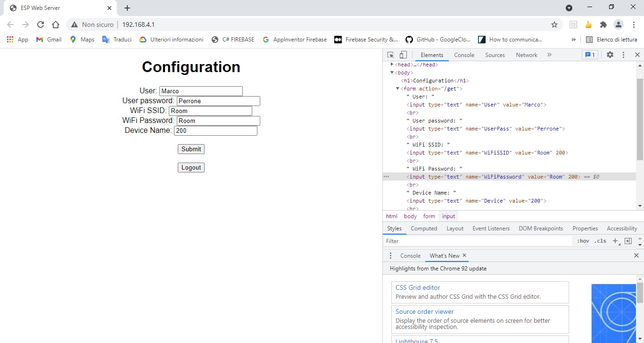644x343 pixels.
Task: Reload the ESP Web Server page
Action: [x=41, y=24]
